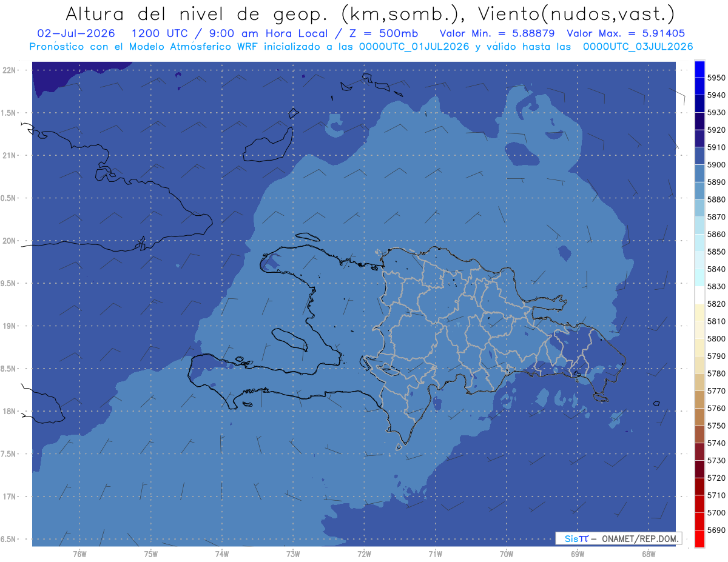The width and height of the screenshot is (728, 562).
Task: Click the '5690' colorbar label
Action: coord(716,530)
